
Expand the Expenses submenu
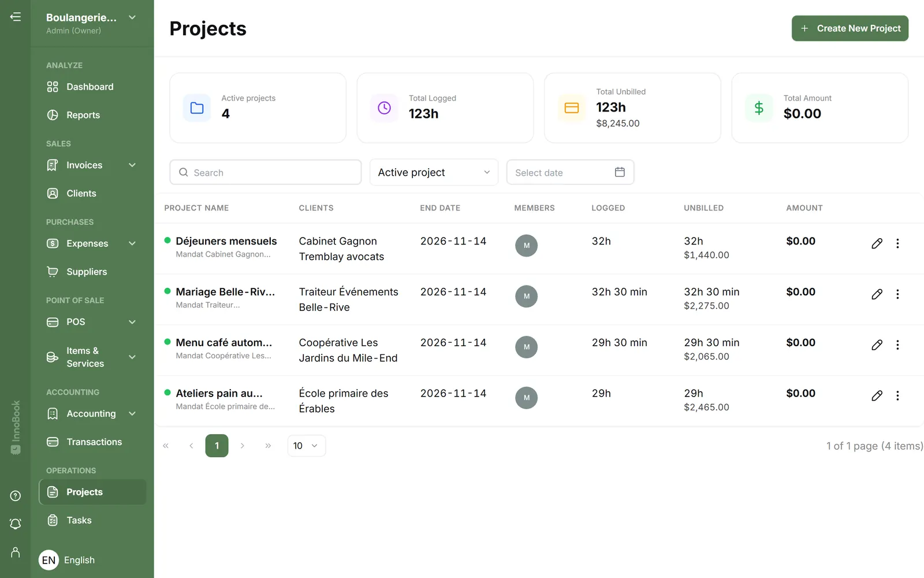[x=132, y=243]
